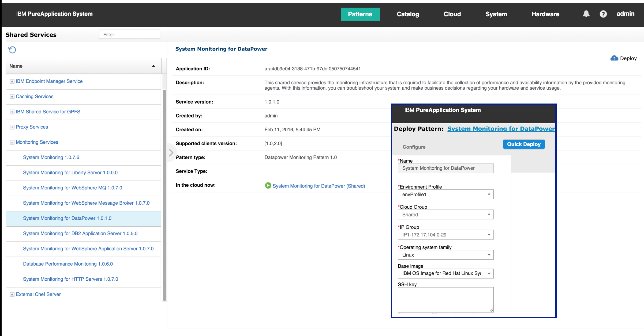Expand the External Chef Server node
Screen dimensions: 644x336
(12, 295)
